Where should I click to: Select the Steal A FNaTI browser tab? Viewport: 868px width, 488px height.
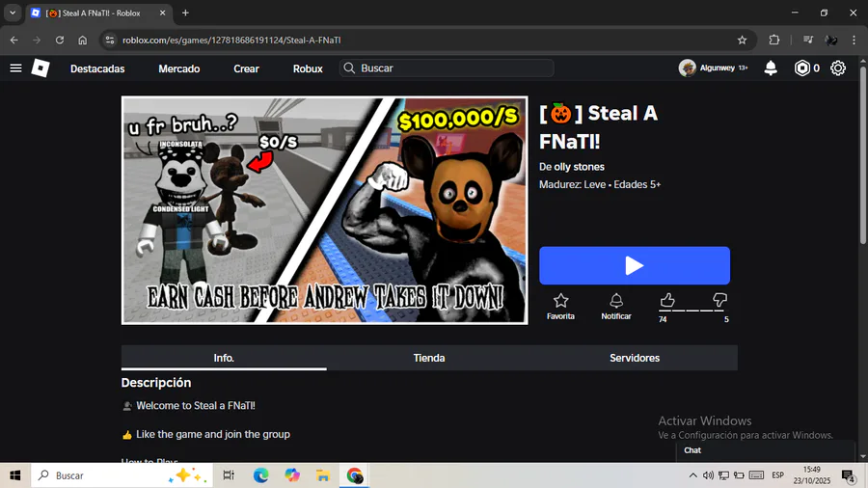click(99, 13)
